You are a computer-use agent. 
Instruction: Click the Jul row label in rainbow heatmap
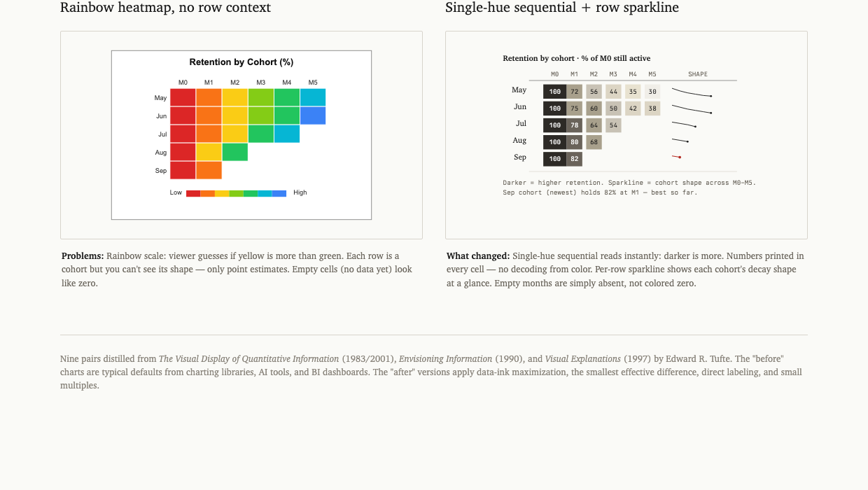pos(162,134)
